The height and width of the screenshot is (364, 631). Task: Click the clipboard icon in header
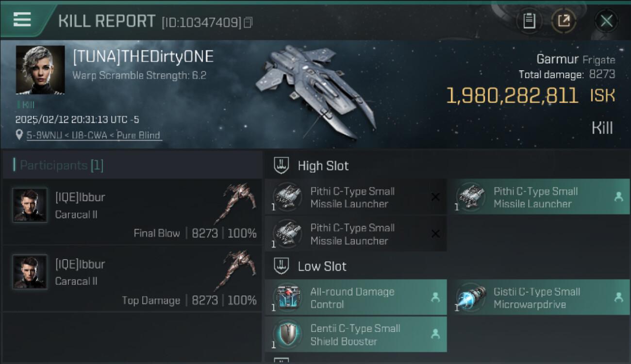529,21
